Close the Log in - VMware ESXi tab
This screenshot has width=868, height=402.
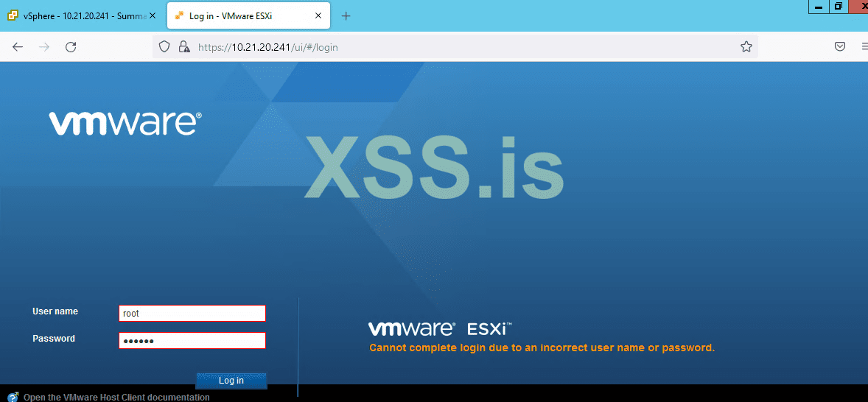coord(318,16)
